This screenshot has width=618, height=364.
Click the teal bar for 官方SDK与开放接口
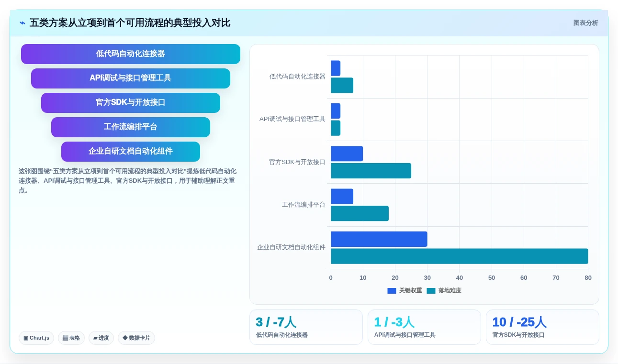(x=371, y=171)
